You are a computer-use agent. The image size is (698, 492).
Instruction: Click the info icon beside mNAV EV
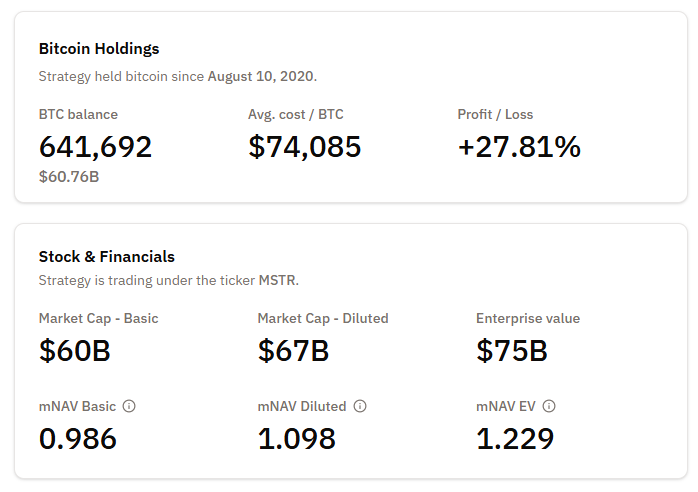[549, 407]
